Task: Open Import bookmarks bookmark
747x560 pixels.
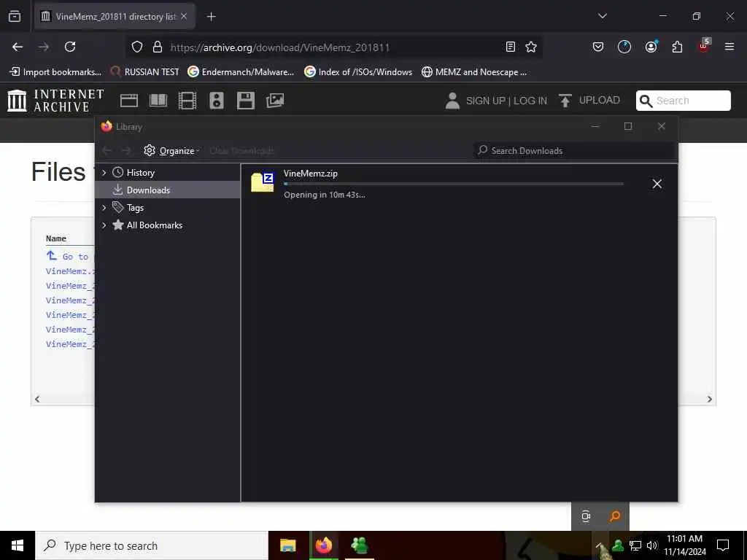Action: [x=55, y=72]
